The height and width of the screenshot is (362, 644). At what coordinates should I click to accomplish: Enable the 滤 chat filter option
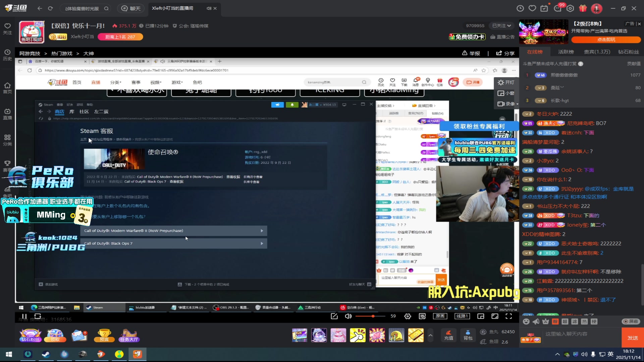[575, 321]
